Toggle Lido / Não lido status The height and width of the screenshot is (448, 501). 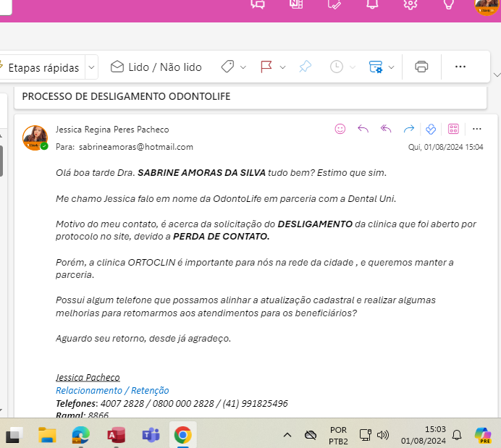156,67
